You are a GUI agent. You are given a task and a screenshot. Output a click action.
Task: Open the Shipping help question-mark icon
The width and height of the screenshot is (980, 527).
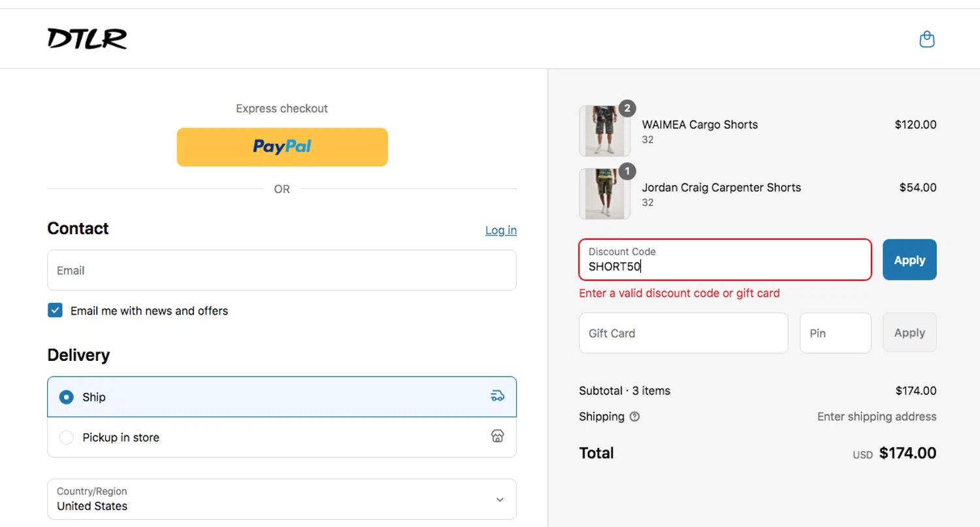coord(634,416)
